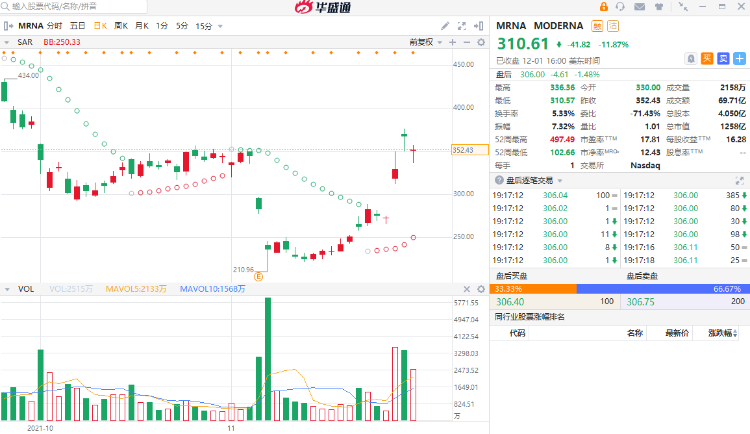Click the search magnifier icon
The image size is (750, 434).
tap(5, 6)
